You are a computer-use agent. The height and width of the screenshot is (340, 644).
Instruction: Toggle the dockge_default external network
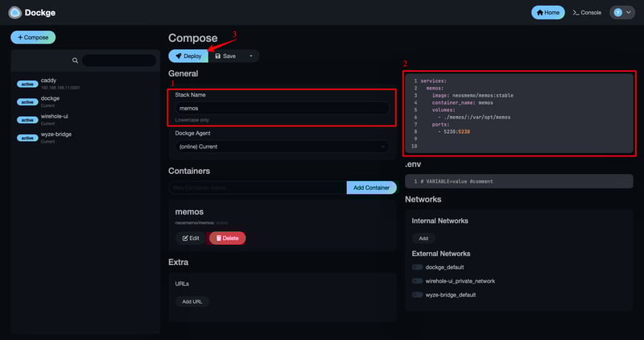click(418, 267)
